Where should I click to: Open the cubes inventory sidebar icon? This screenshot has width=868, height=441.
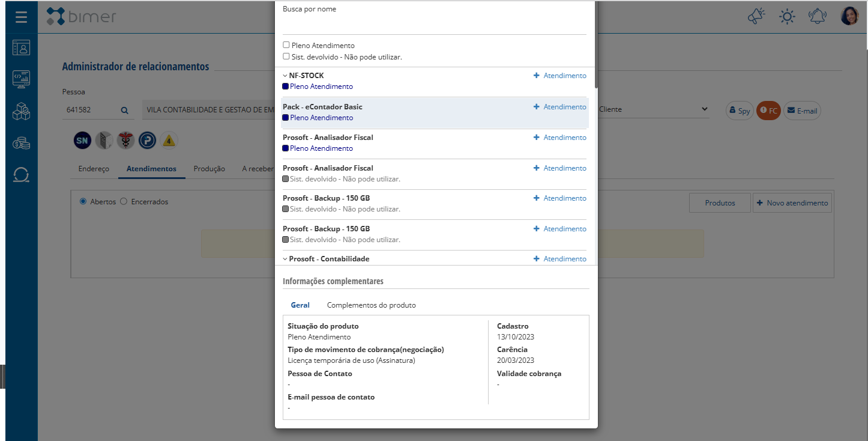[22, 111]
